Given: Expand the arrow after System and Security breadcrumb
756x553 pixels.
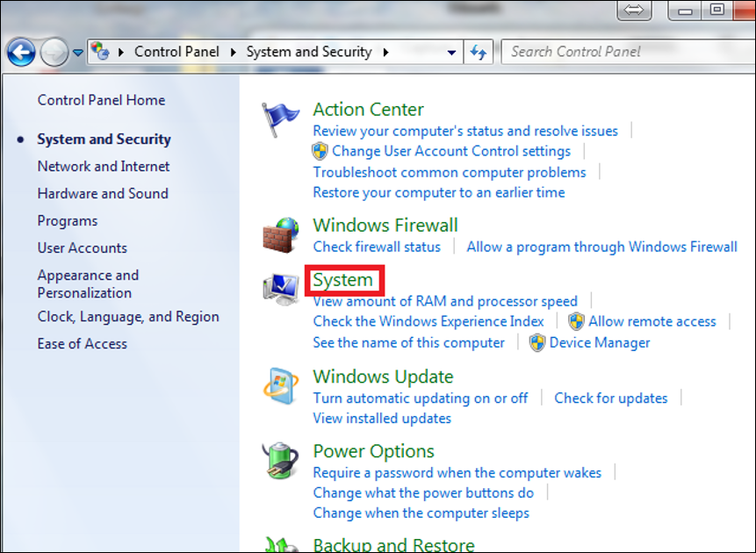Looking at the screenshot, I should pos(385,53).
